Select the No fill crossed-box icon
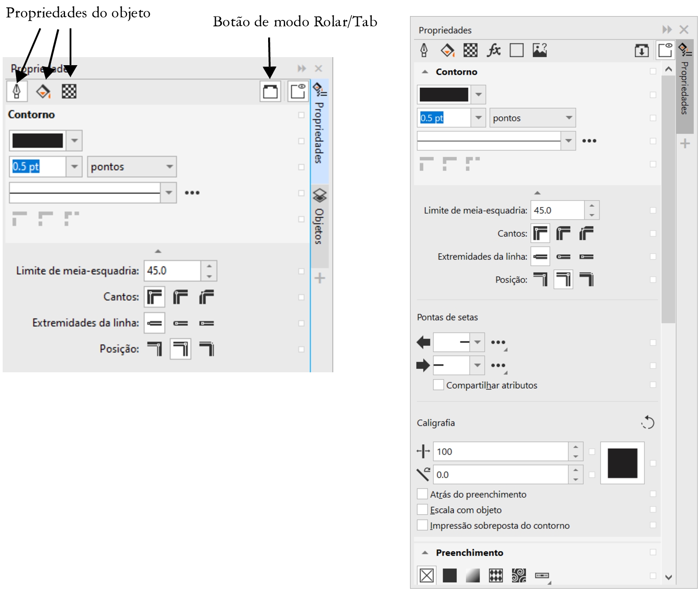 click(427, 575)
